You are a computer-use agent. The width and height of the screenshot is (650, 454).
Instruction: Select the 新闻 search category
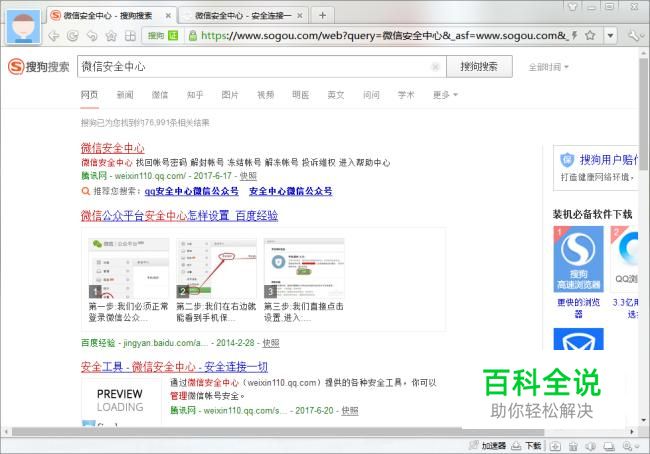pyautogui.click(x=125, y=95)
